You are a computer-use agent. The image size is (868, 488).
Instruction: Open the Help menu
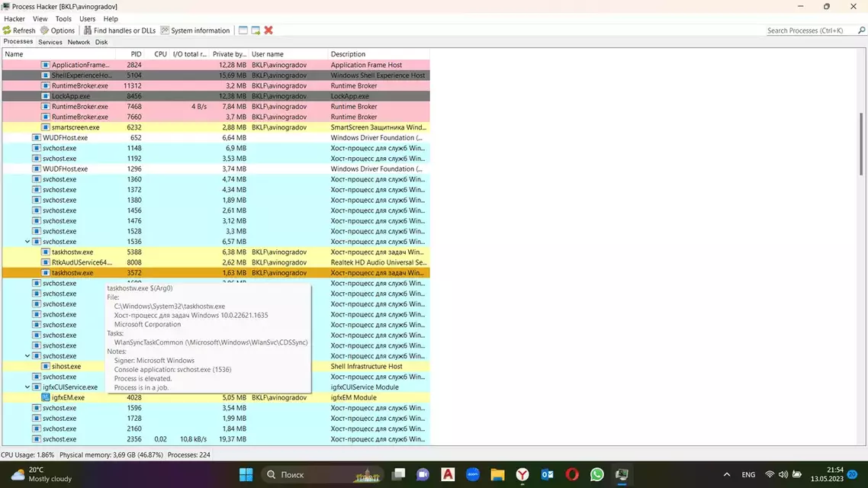(x=111, y=19)
